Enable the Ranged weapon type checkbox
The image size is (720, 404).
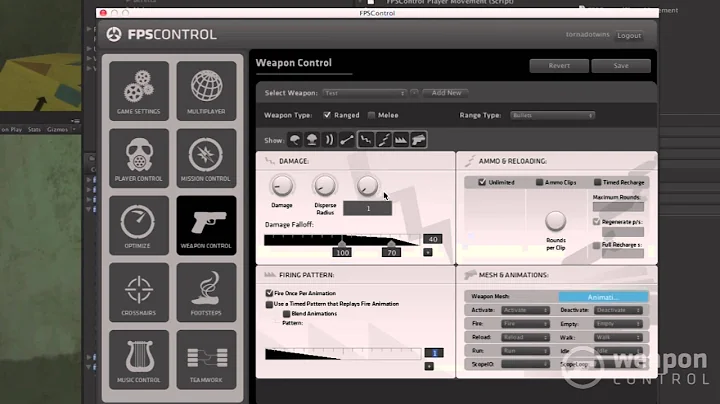[327, 115]
